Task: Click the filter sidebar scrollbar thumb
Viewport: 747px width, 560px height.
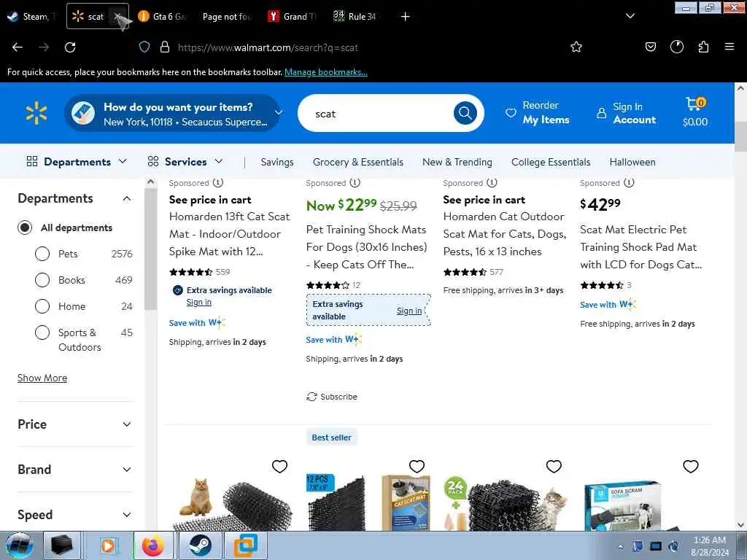Action: pos(150,249)
